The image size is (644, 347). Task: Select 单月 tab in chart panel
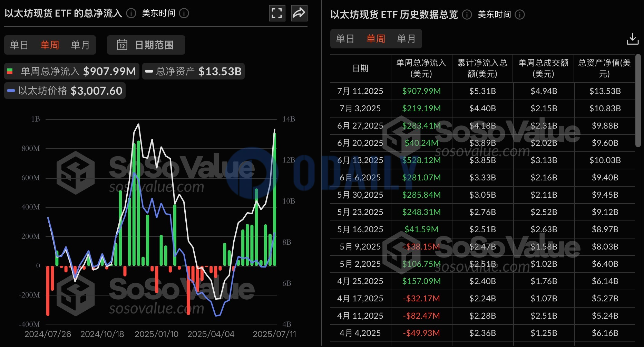pyautogui.click(x=80, y=45)
